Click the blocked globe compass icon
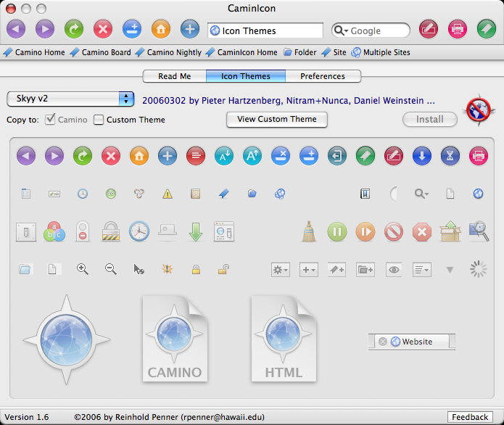This screenshot has width=504, height=425. pyautogui.click(x=479, y=110)
